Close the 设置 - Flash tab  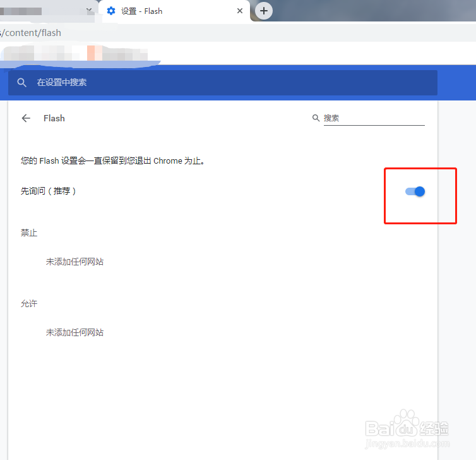pyautogui.click(x=239, y=11)
